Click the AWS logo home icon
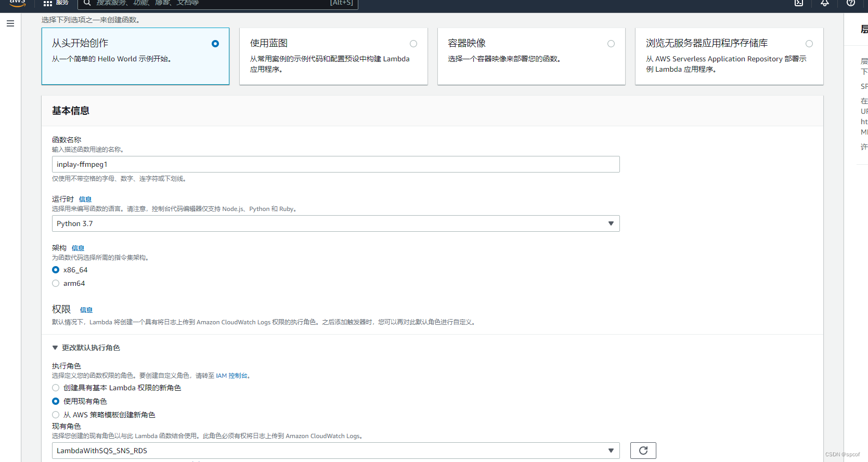 click(x=18, y=3)
